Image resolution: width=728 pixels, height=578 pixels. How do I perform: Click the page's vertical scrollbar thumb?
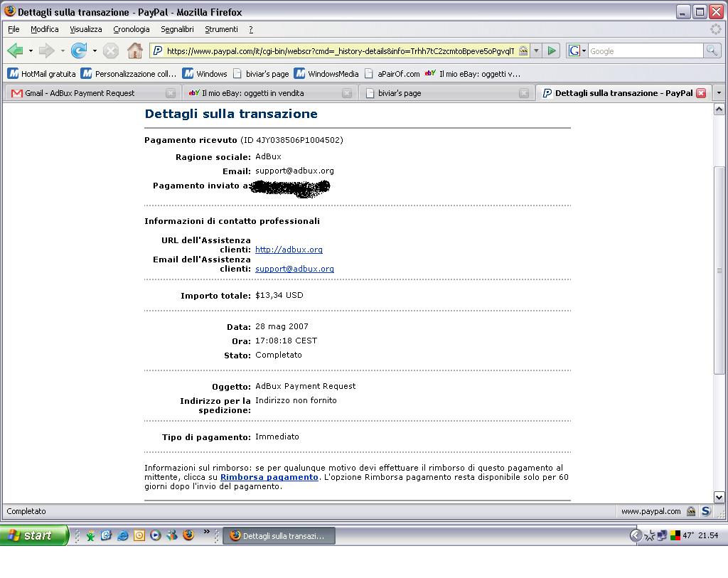(x=719, y=270)
